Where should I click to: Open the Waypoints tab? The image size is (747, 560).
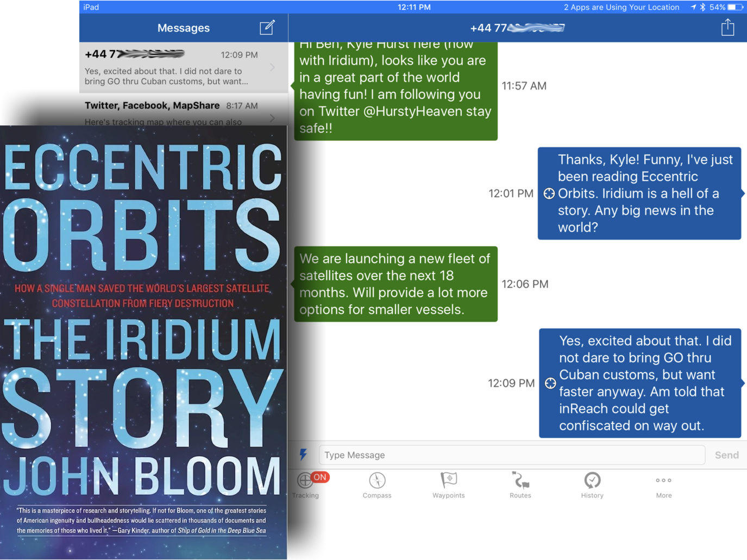click(x=449, y=485)
